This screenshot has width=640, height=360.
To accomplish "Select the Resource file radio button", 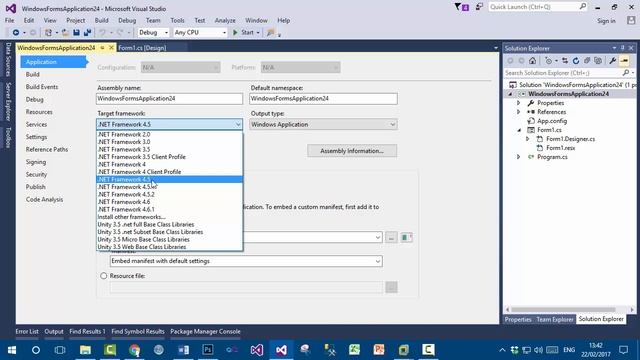I will coord(104,276).
